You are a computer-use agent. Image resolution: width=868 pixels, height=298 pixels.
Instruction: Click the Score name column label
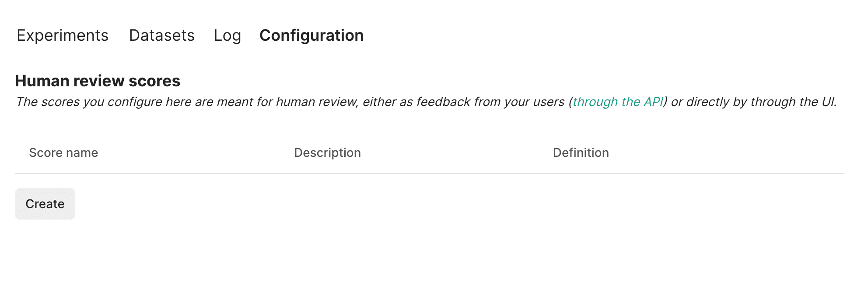coord(63,153)
